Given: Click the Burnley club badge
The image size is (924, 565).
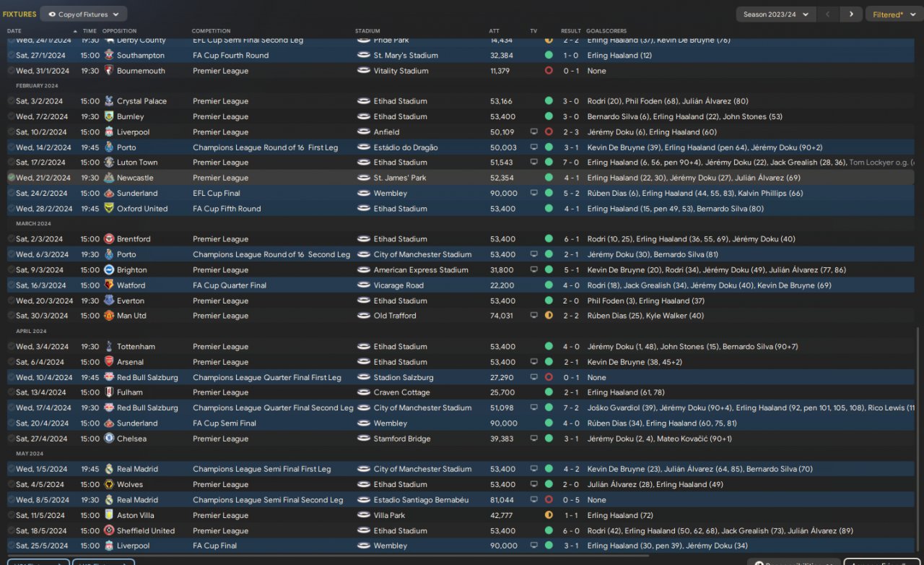Looking at the screenshot, I should pyautogui.click(x=109, y=116).
